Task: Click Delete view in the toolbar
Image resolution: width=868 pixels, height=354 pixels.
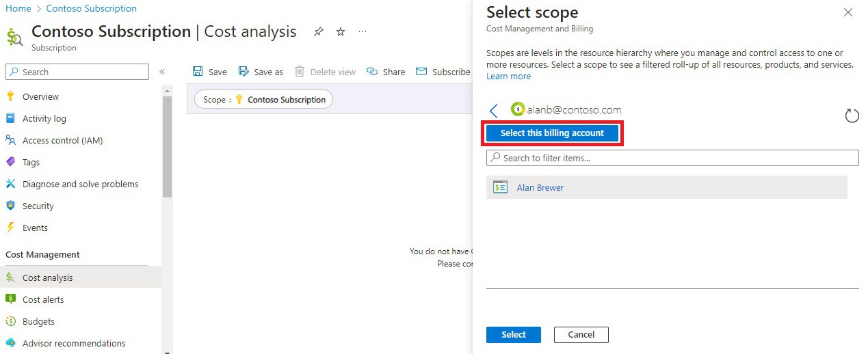Action: pos(326,72)
